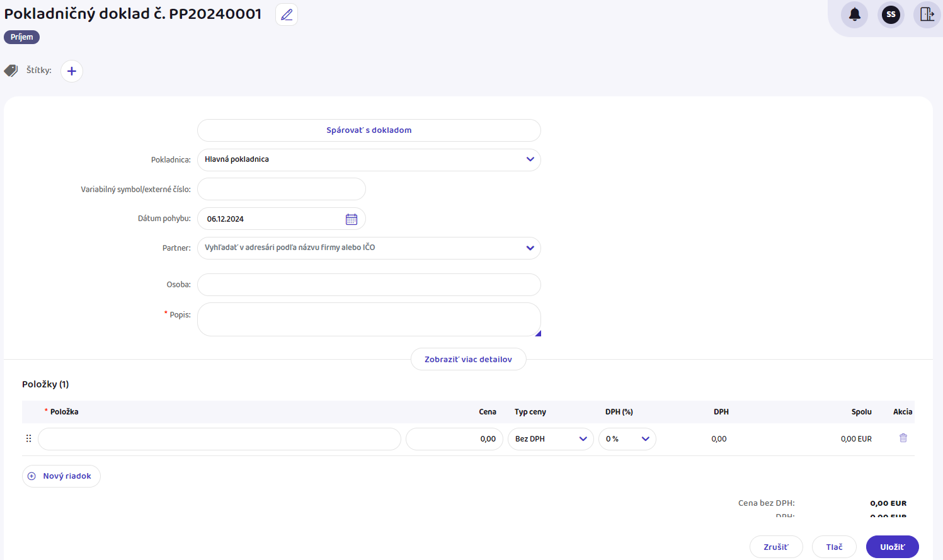Add a Nový riadok to items
This screenshot has width=943, height=560.
(61, 476)
